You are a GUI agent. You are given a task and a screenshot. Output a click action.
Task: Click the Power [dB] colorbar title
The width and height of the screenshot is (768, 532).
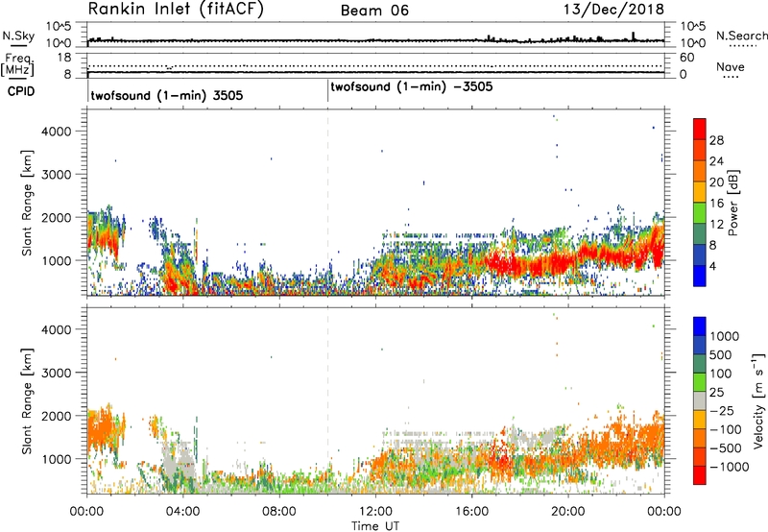click(732, 203)
